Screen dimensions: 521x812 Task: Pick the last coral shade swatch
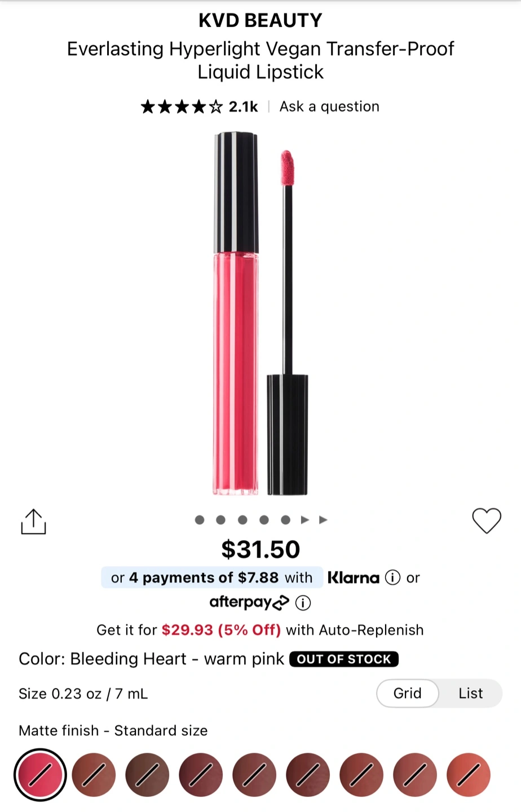(x=469, y=775)
